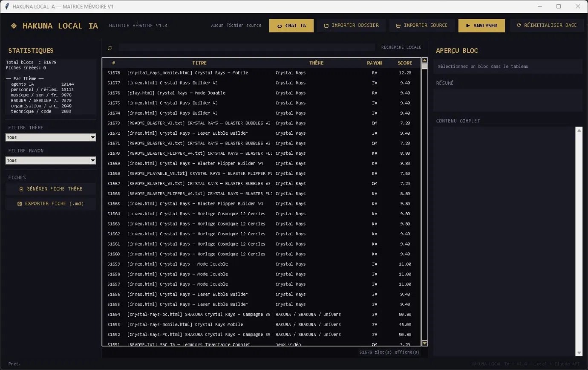Viewport: 588px width, 370px height.
Task: Open the FILTRE THÈME dropdown
Action: pyautogui.click(x=51, y=137)
